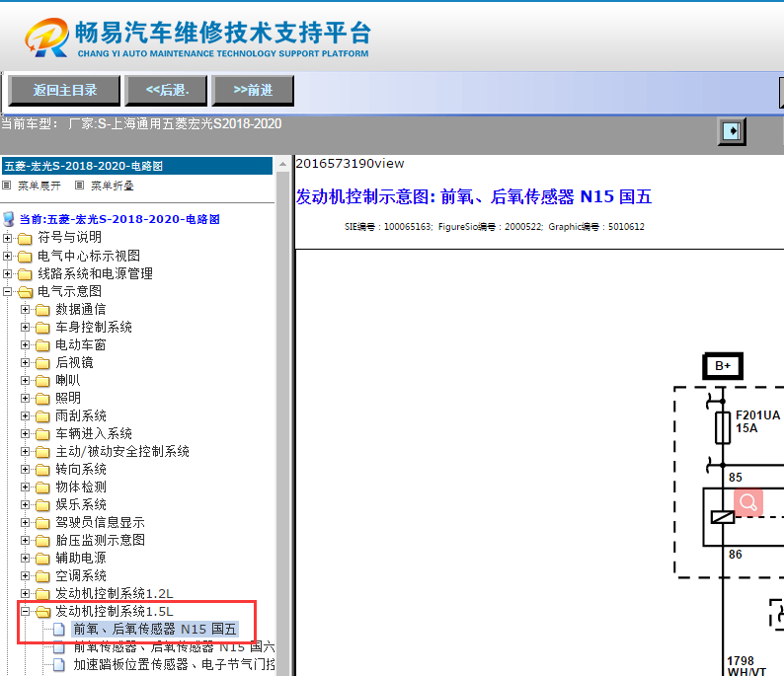Select the 胎压监测示意图 tree item
This screenshot has height=676, width=784.
(100, 540)
